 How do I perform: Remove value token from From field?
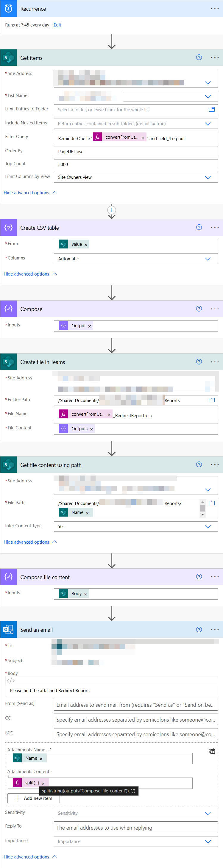click(86, 245)
